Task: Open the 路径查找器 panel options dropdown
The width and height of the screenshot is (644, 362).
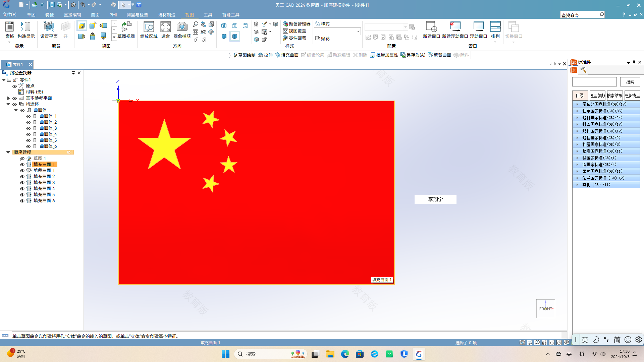Action: point(73,73)
